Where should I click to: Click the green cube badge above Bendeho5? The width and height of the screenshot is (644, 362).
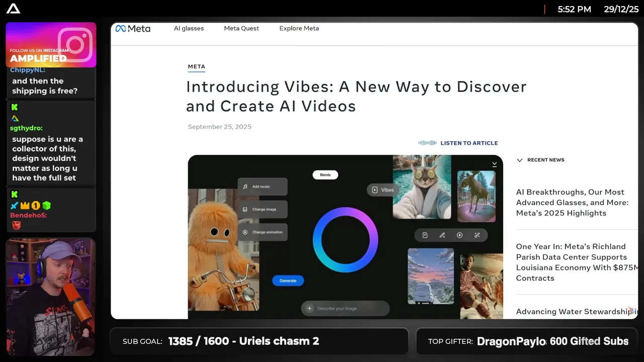pyautogui.click(x=46, y=206)
